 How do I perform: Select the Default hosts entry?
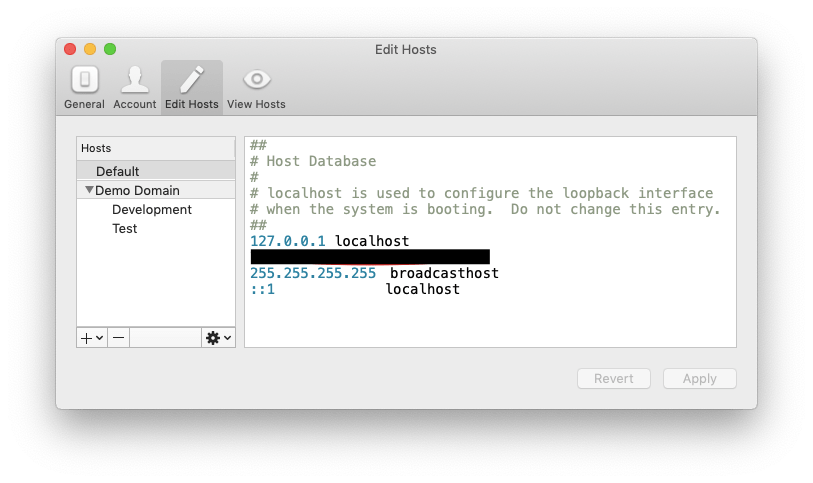click(156, 171)
